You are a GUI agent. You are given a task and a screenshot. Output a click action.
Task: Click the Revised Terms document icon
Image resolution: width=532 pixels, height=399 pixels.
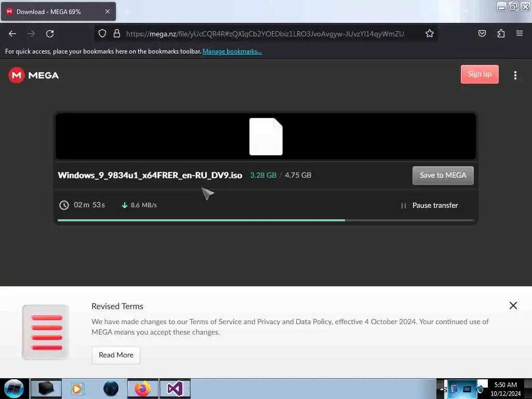[46, 332]
